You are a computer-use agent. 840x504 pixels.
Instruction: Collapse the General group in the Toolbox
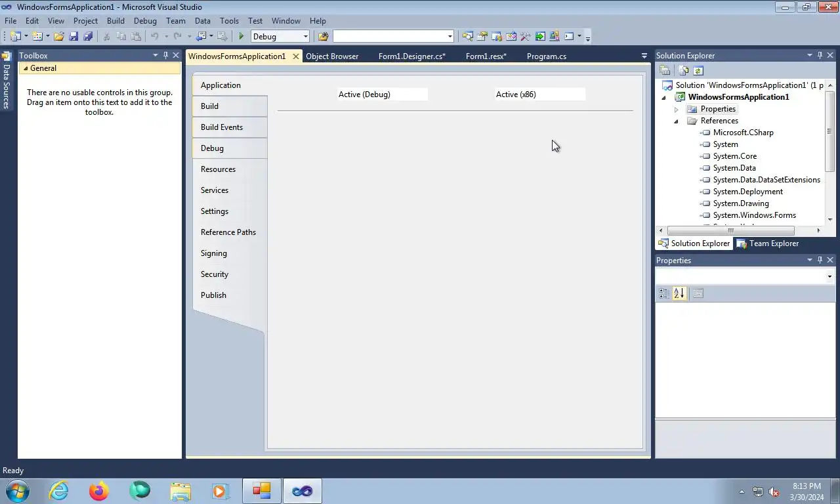26,68
